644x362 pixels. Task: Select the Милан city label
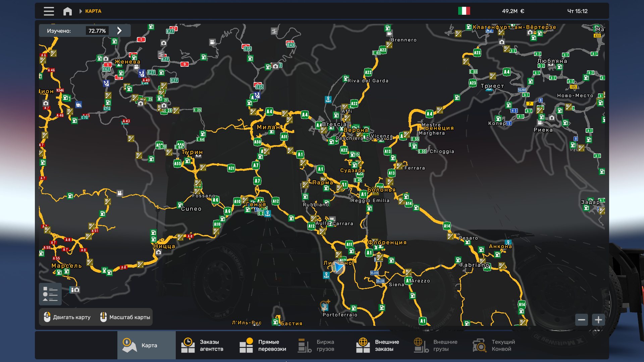click(268, 127)
